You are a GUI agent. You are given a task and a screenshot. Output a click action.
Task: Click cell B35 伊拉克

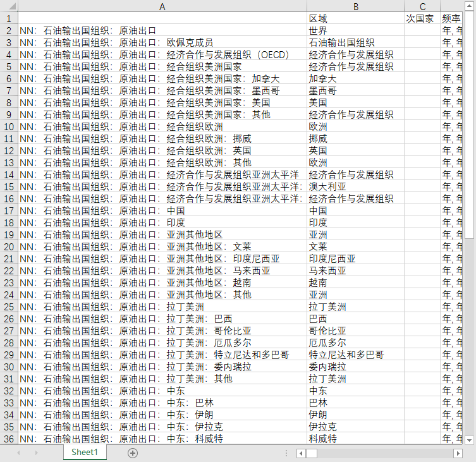point(355,427)
